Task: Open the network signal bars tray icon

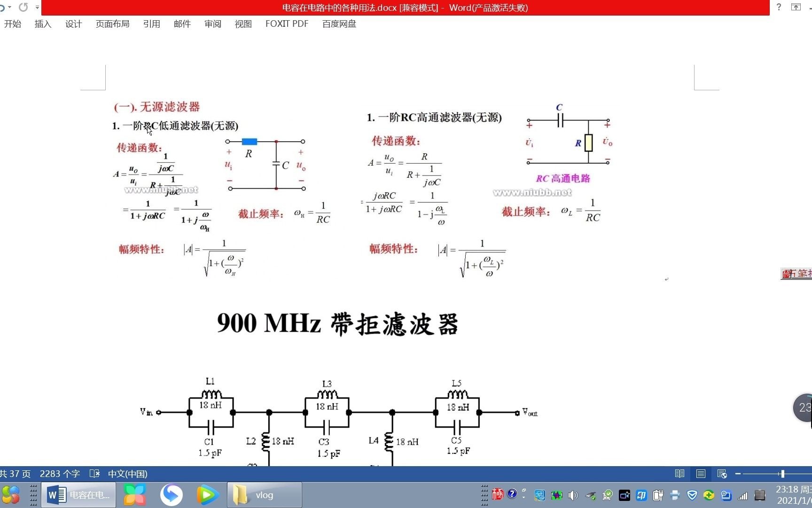Action: point(743,495)
